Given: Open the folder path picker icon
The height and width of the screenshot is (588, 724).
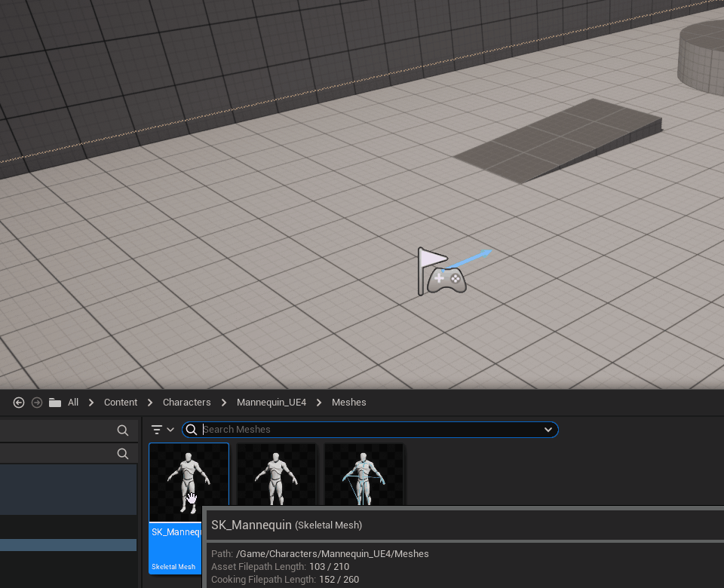Looking at the screenshot, I should pos(55,403).
